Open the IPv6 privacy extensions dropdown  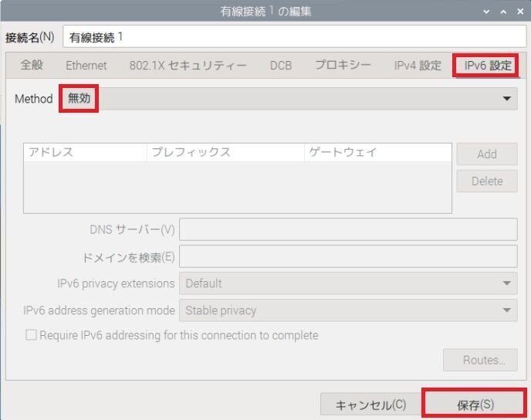[348, 283]
